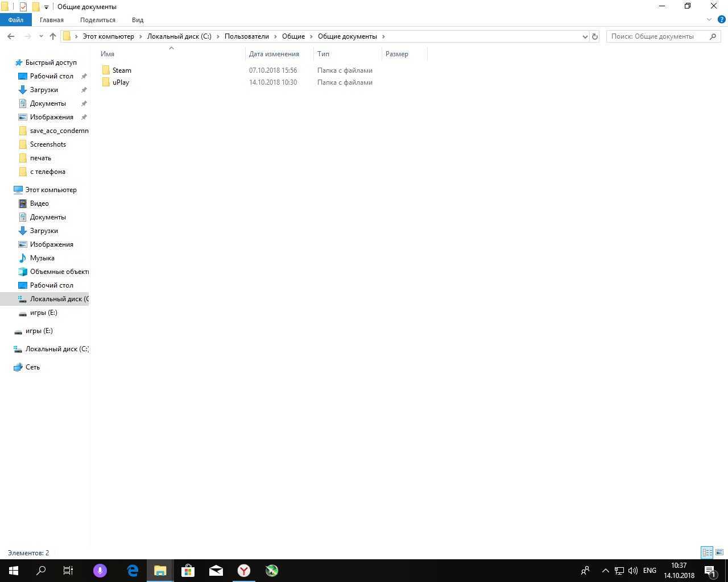
Task: Customize quick access toolbar dropdown
Action: pyautogui.click(x=47, y=7)
